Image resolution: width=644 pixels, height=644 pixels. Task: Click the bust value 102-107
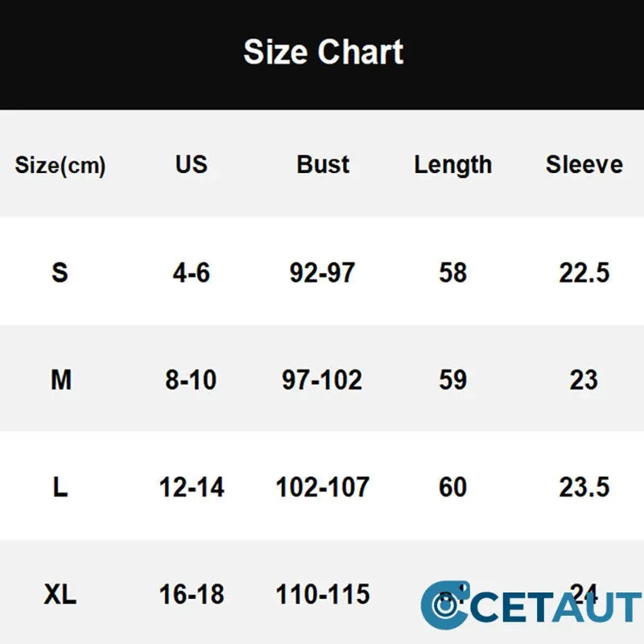[x=323, y=487]
